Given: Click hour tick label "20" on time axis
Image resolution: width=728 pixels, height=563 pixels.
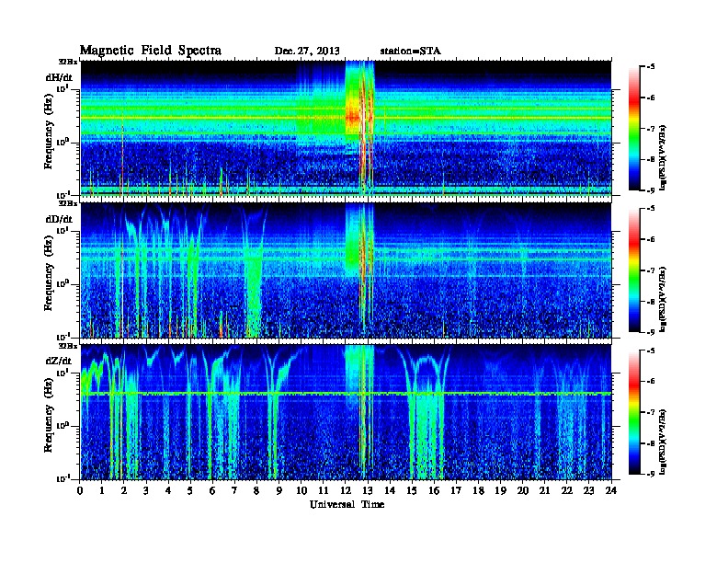Looking at the screenshot, I should [523, 490].
